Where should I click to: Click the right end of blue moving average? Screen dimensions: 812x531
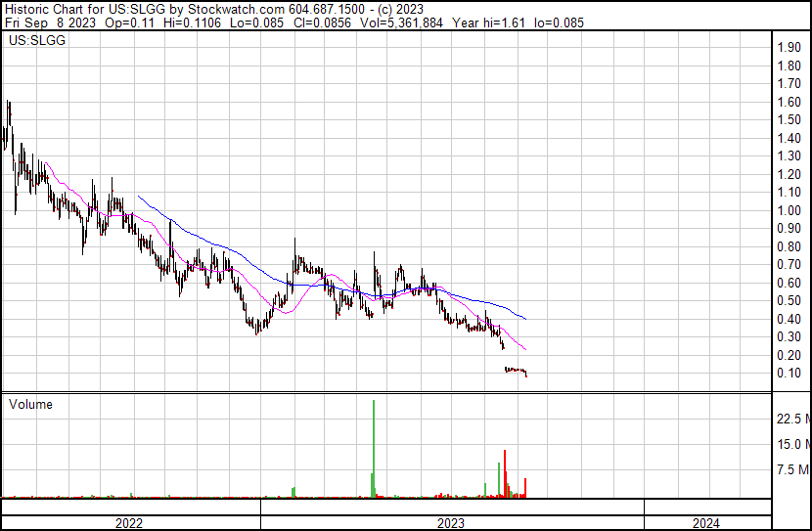point(526,319)
